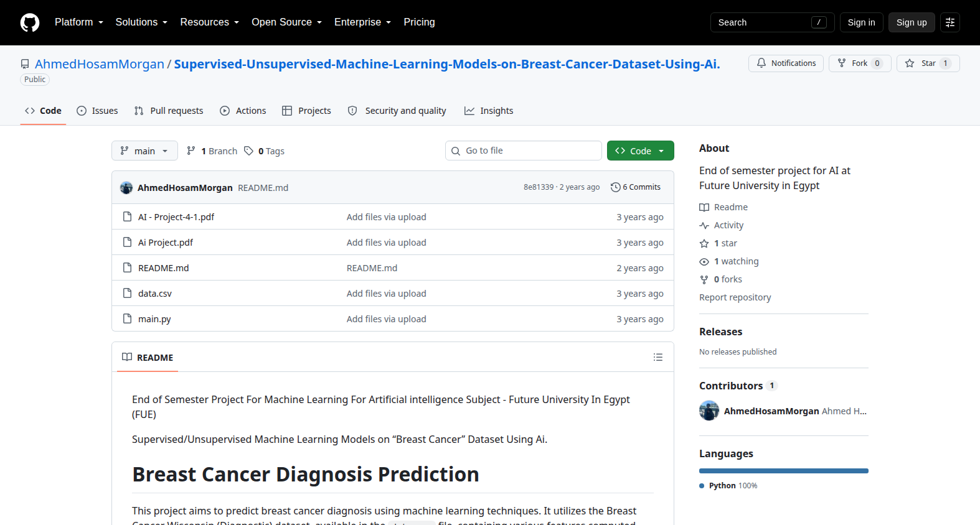Click contributor AhmedHosamMorgan avatar
This screenshot has height=525, width=980.
point(709,411)
